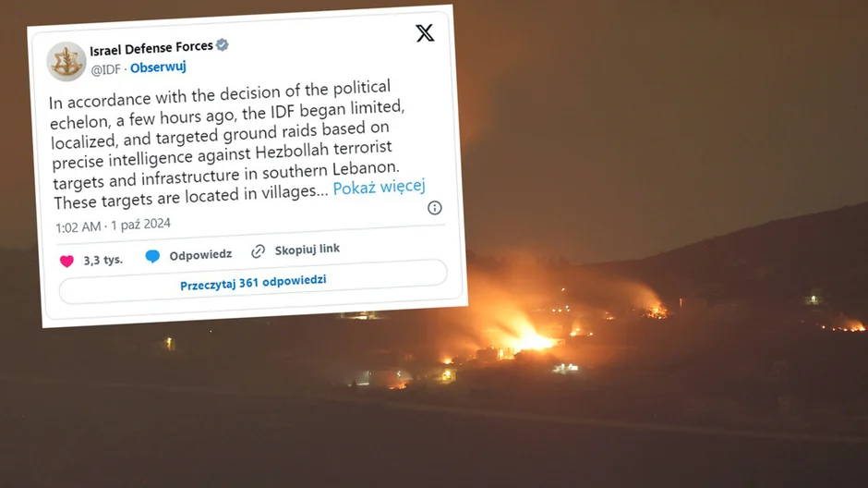Image resolution: width=868 pixels, height=488 pixels.
Task: Click the 3,3 tys. like count
Action: 103,260
